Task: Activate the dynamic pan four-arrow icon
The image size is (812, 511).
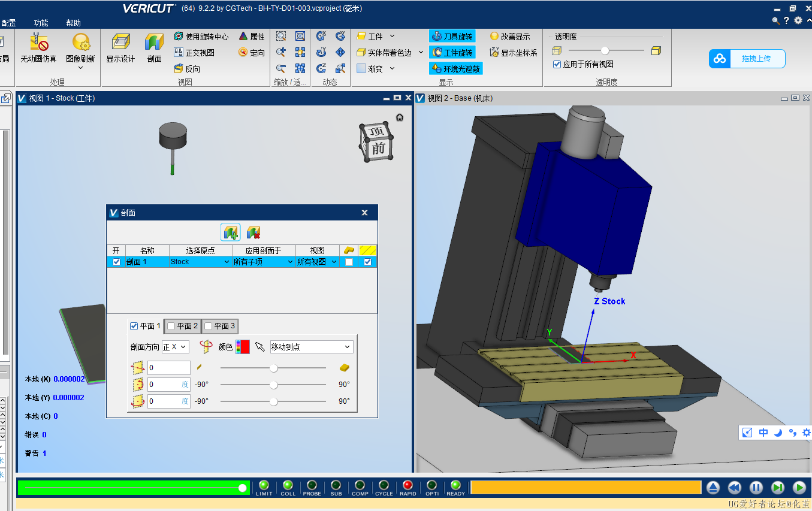Action: [340, 53]
